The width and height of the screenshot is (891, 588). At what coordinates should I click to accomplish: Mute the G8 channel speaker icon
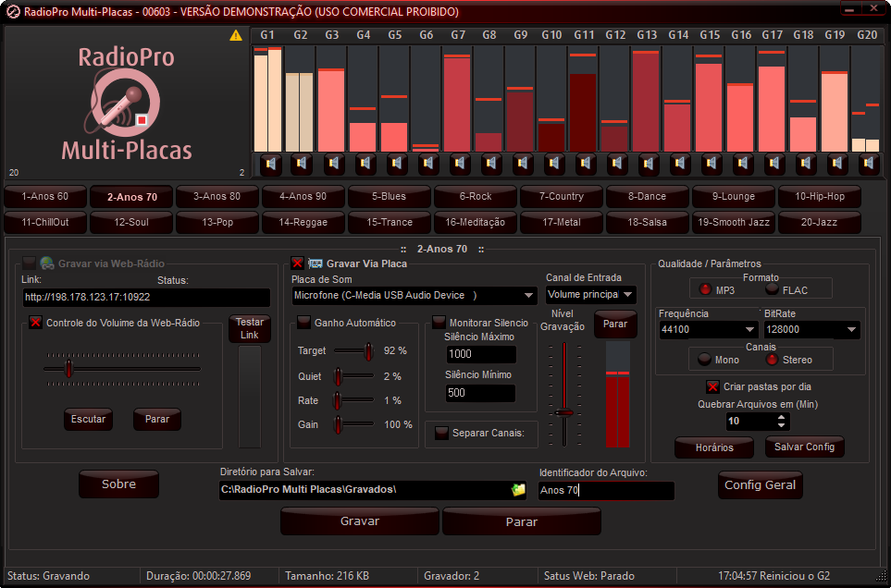pyautogui.click(x=491, y=164)
